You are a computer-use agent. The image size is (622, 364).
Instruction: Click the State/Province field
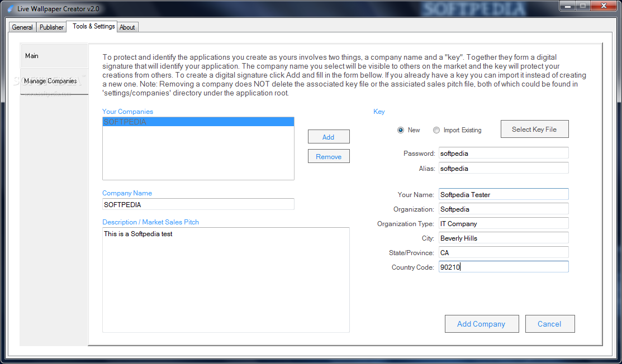coord(504,252)
